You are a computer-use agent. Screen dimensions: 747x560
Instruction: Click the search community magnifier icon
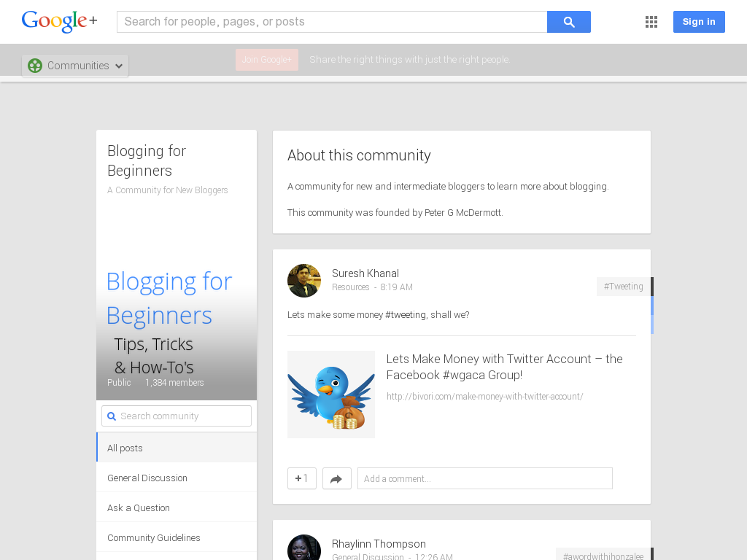click(112, 416)
